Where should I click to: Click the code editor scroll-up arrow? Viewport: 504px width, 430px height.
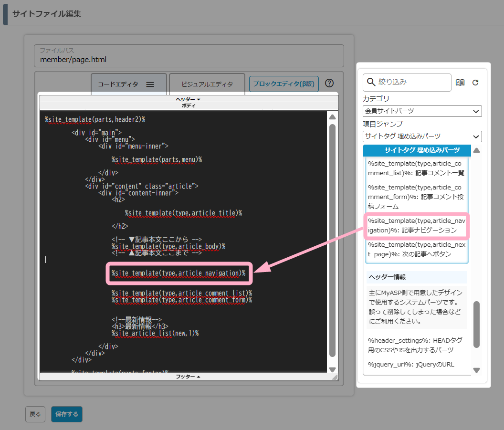[x=333, y=117]
